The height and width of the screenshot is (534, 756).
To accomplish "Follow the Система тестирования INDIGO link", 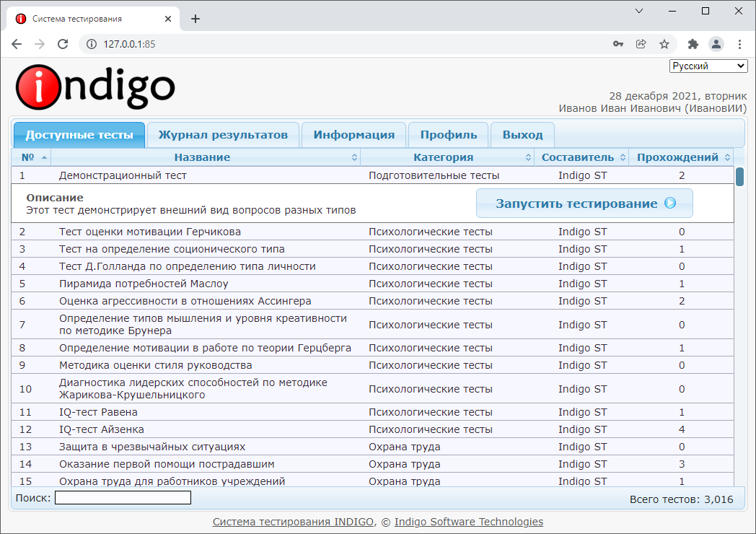I will (x=293, y=522).
